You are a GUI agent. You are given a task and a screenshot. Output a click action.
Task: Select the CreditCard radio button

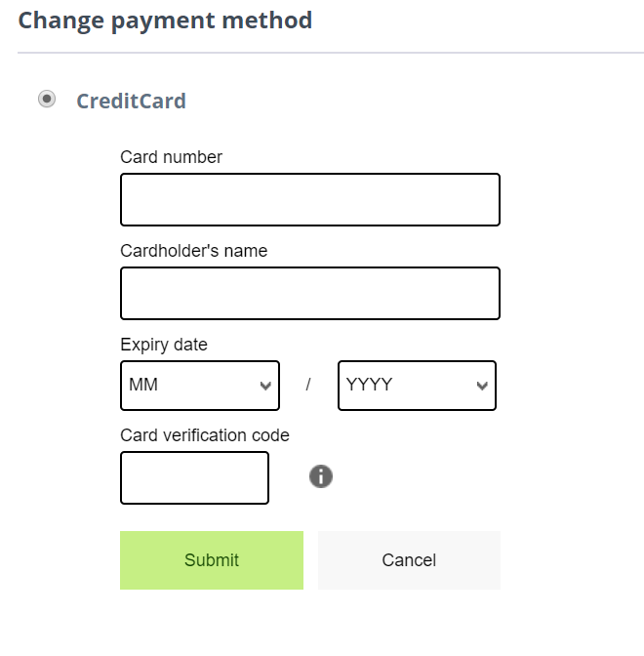[x=47, y=100]
